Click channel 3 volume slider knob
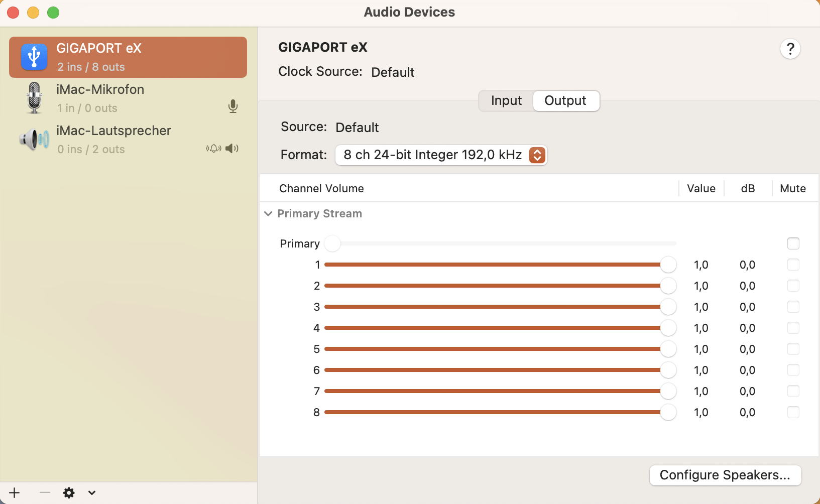Viewport: 820px width, 504px height. 668,307
